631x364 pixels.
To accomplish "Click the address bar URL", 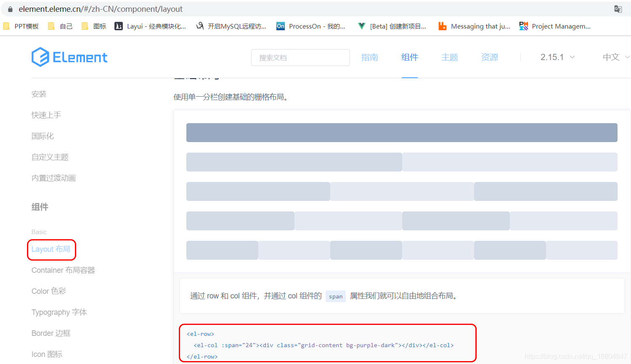I will click(101, 9).
